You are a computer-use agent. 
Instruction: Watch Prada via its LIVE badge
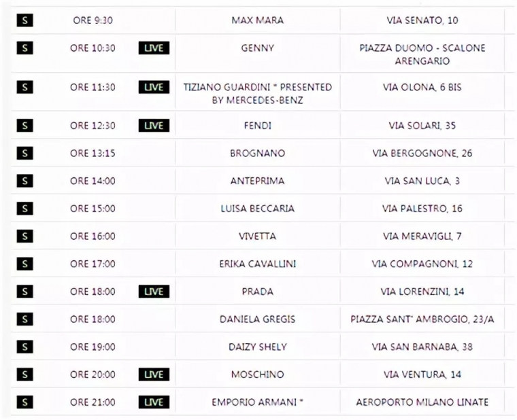pyautogui.click(x=154, y=292)
